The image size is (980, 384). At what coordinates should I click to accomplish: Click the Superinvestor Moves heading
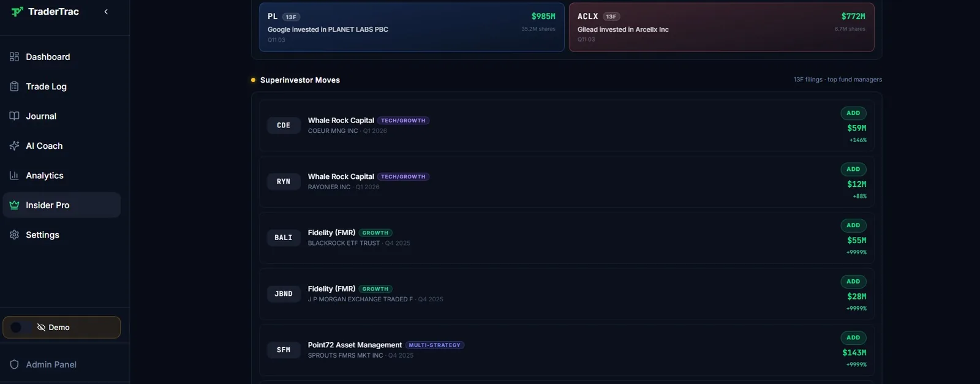(300, 80)
